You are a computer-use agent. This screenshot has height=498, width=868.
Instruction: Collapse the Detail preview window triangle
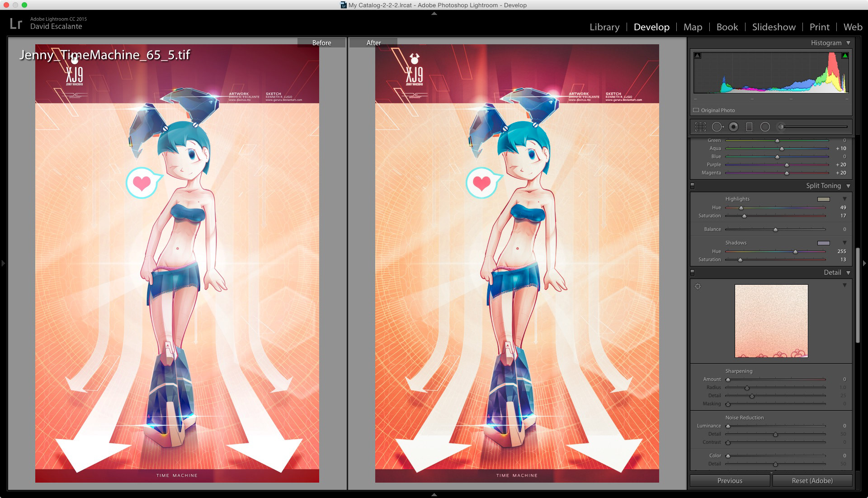tap(844, 285)
